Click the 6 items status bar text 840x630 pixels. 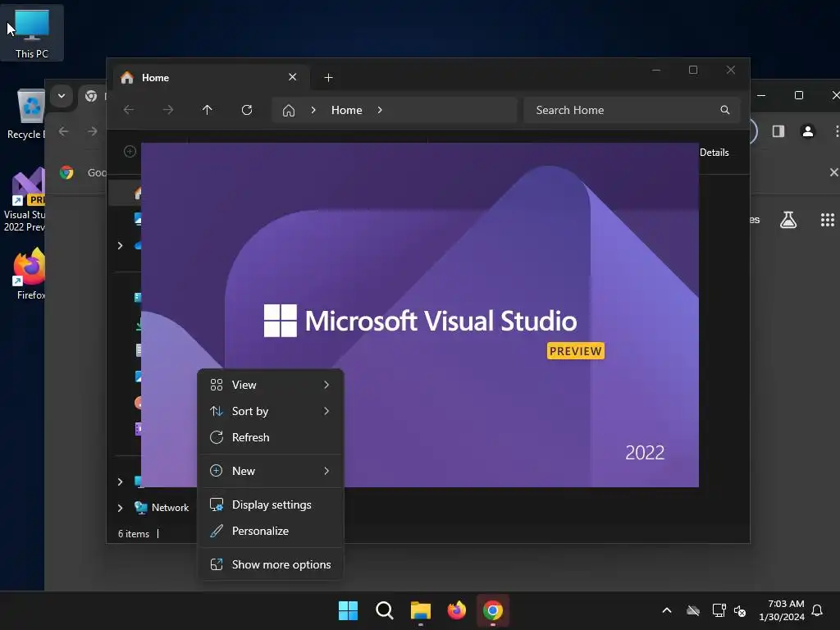point(134,534)
